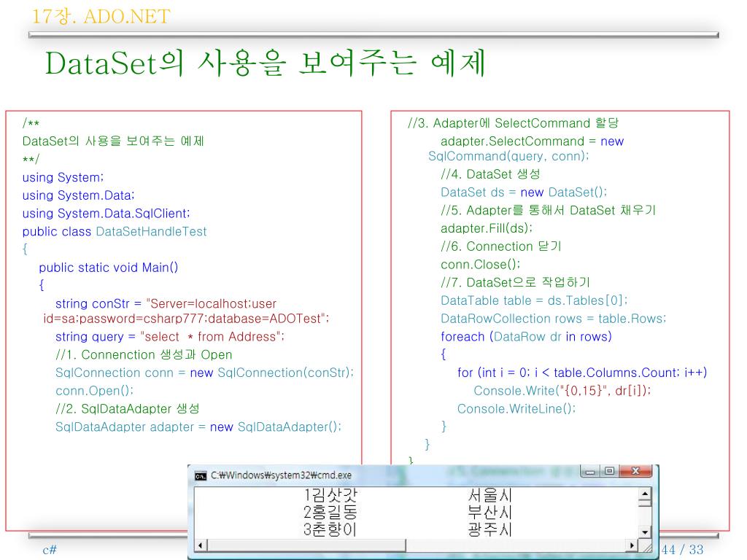
Task: Click the 'id=sa;password=csharp777' connection string line
Action: click(186, 319)
